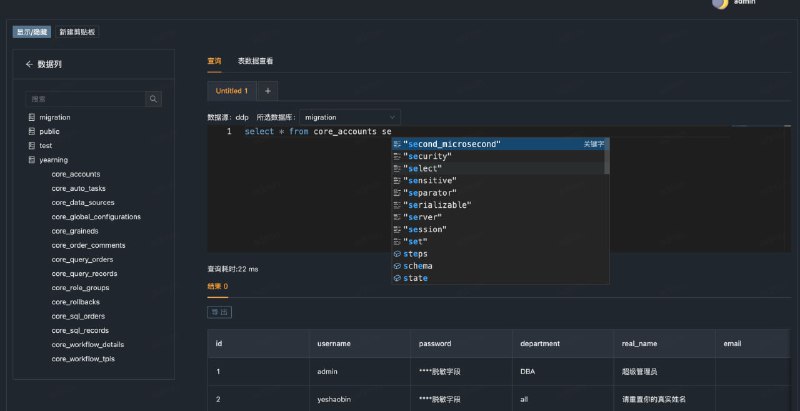Choose "session" autocomplete suggestion
The width and height of the screenshot is (800, 411).
coord(500,230)
